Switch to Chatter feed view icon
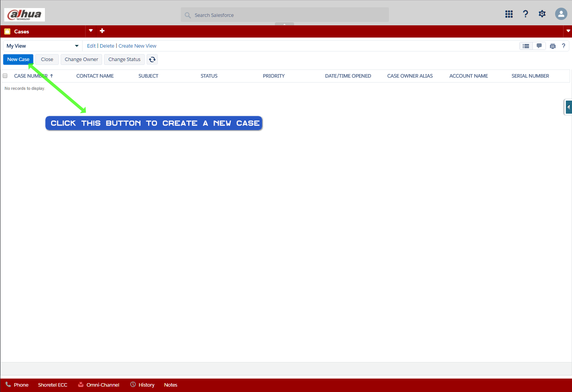572x392 pixels. pos(539,46)
